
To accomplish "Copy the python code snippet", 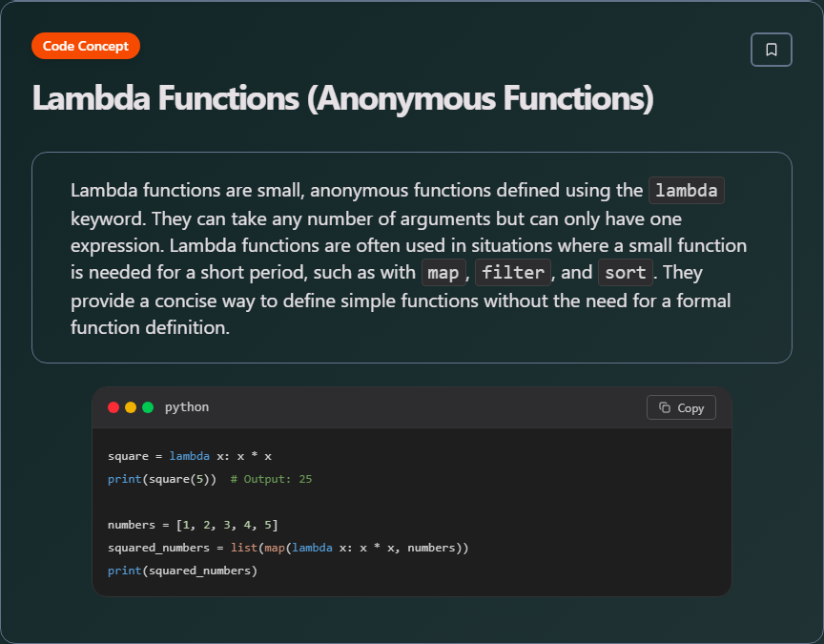I will pyautogui.click(x=681, y=407).
